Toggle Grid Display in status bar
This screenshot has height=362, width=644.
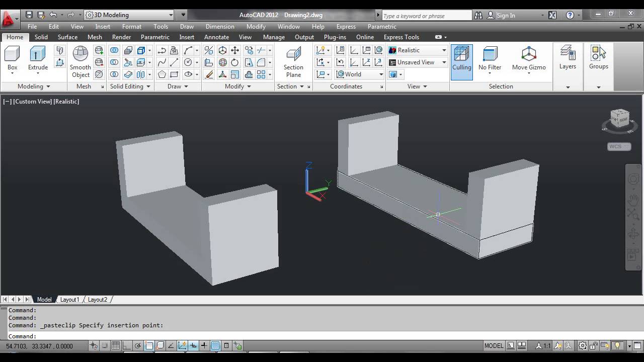pyautogui.click(x=115, y=345)
